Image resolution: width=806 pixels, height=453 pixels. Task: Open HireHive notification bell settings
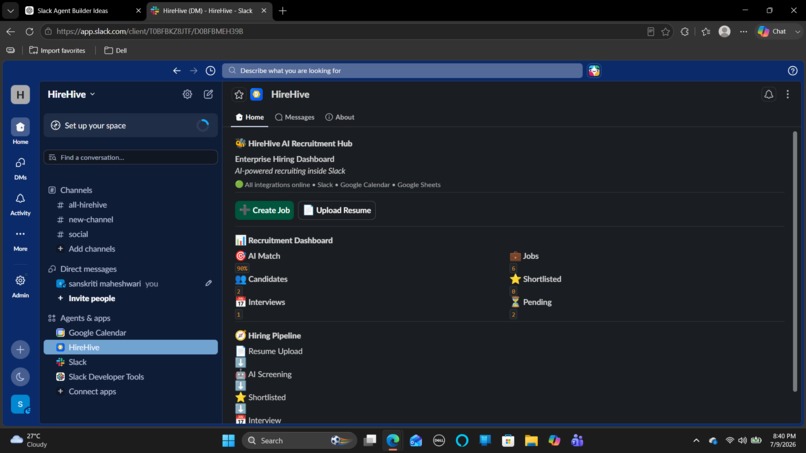point(768,94)
